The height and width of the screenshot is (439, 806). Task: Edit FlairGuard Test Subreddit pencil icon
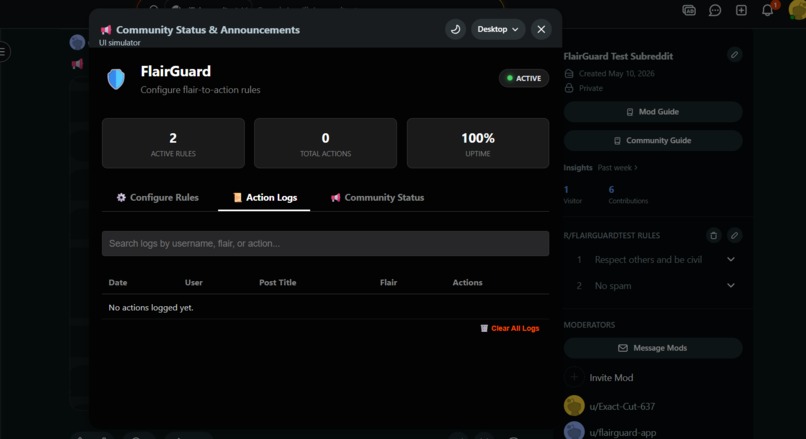735,54
